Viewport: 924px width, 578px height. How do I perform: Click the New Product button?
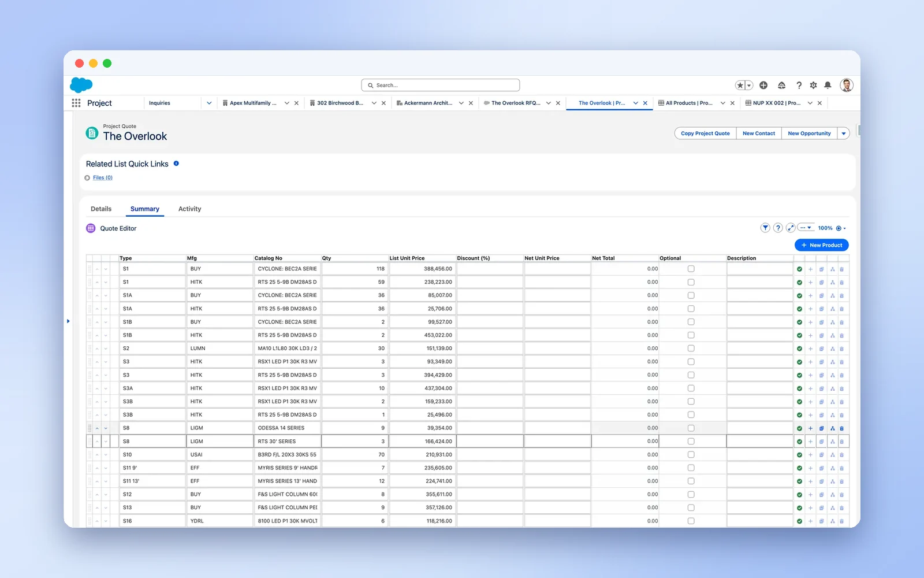(821, 245)
